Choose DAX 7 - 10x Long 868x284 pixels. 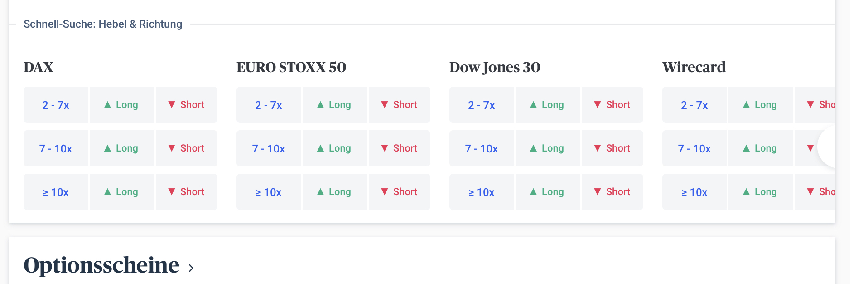point(121,148)
